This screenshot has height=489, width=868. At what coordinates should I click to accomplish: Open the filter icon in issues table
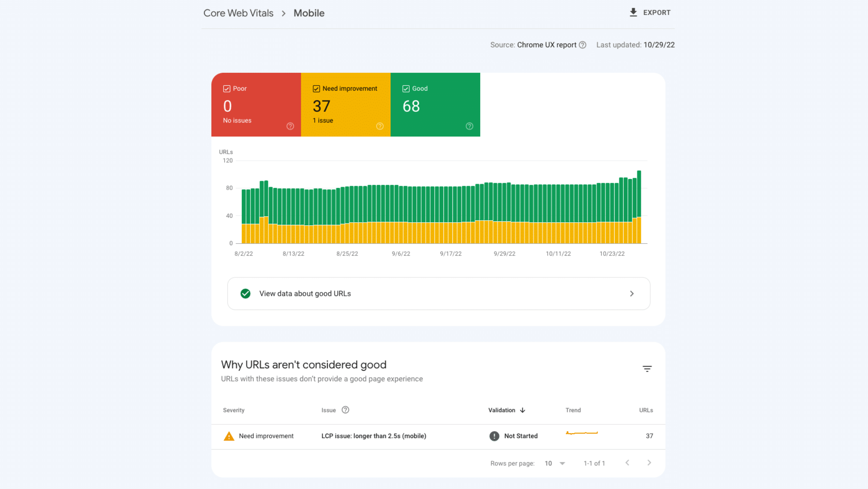[647, 369]
